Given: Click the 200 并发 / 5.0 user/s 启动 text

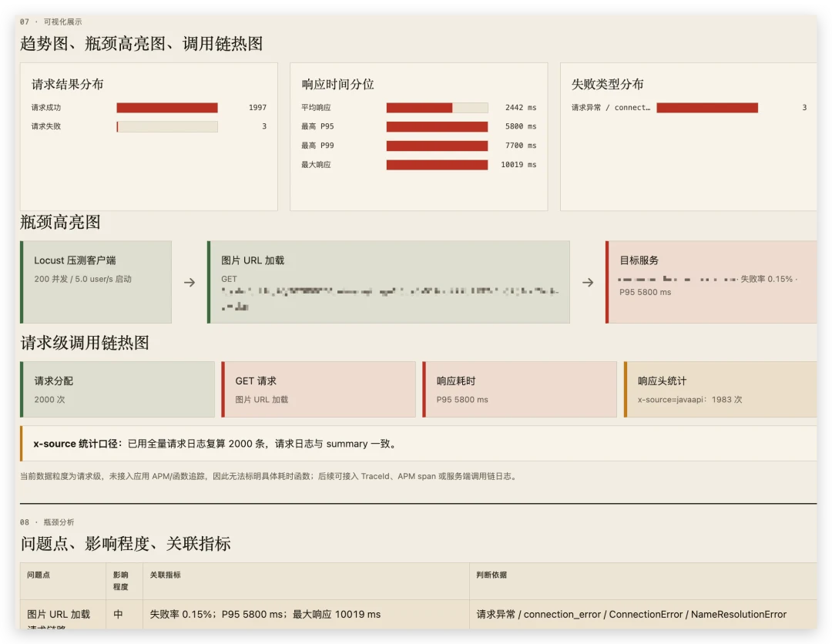Looking at the screenshot, I should pos(82,279).
